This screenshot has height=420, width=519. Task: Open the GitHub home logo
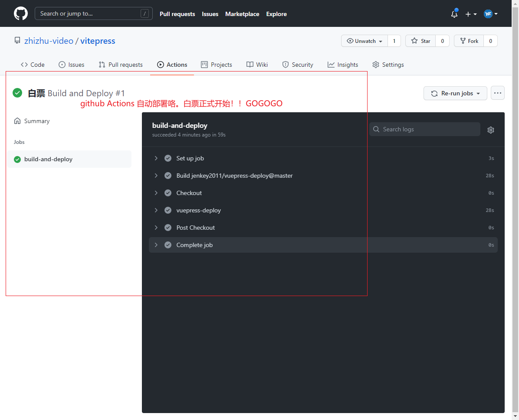tap(21, 13)
